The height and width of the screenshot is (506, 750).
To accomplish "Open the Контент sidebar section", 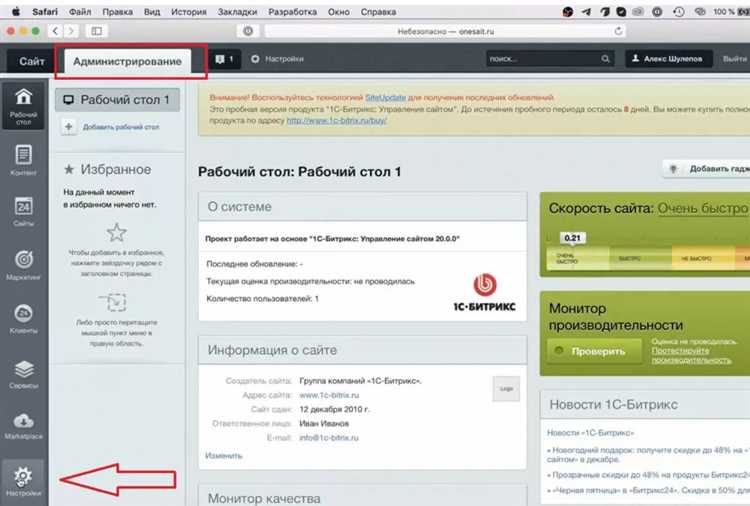I will [x=23, y=160].
